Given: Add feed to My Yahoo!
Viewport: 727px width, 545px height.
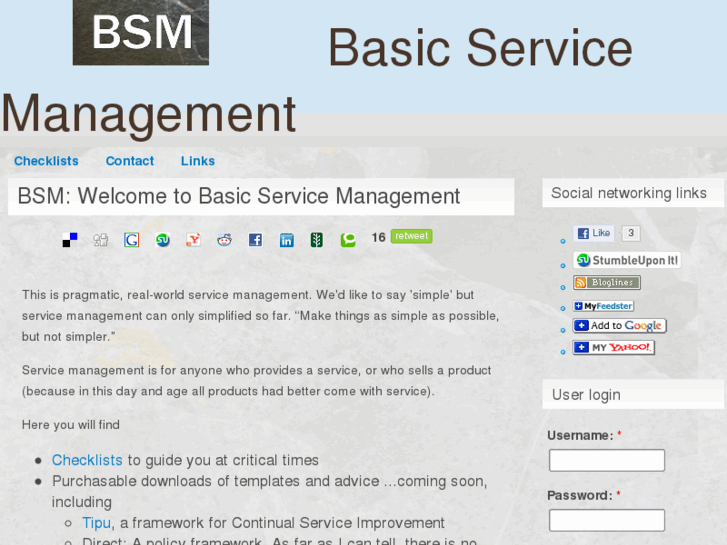Looking at the screenshot, I should coord(613,347).
